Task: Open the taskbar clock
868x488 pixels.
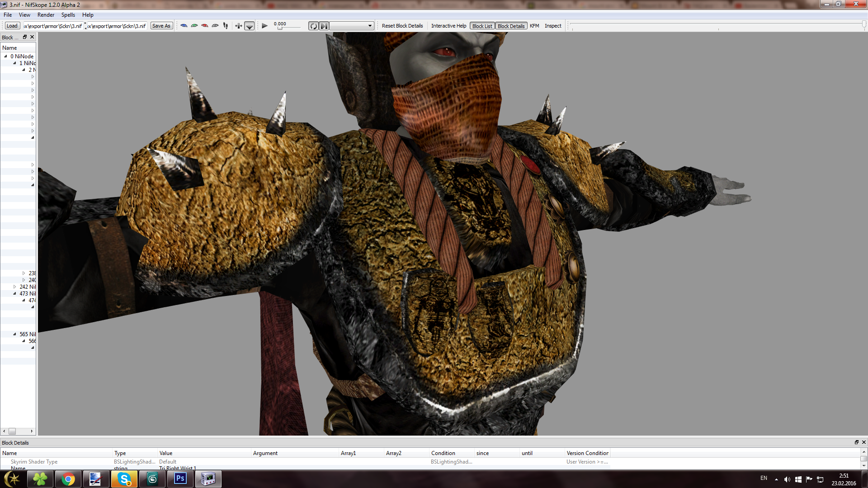Action: point(844,479)
